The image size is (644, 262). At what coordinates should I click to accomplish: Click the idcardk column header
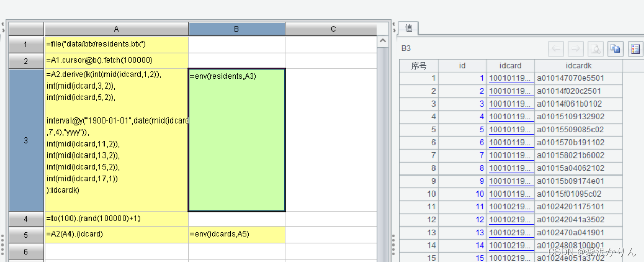point(579,65)
